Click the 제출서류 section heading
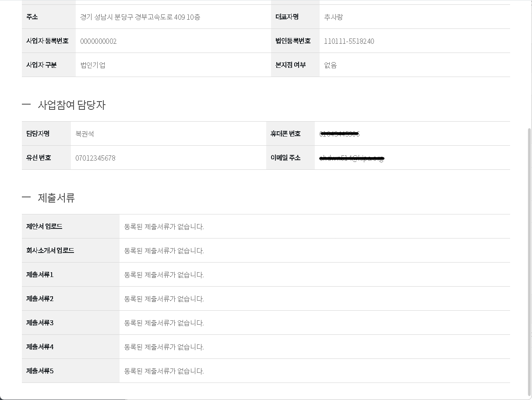The width and height of the screenshot is (532, 400). click(x=56, y=198)
